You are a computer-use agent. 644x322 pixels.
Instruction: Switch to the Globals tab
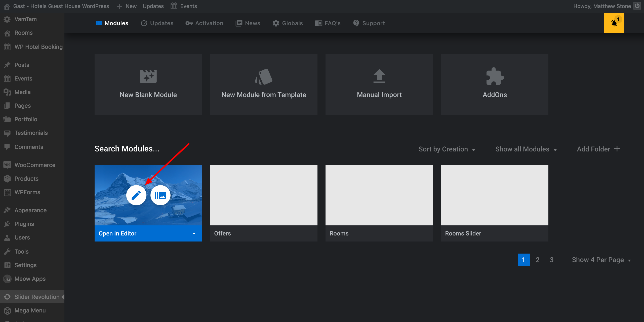pyautogui.click(x=288, y=23)
